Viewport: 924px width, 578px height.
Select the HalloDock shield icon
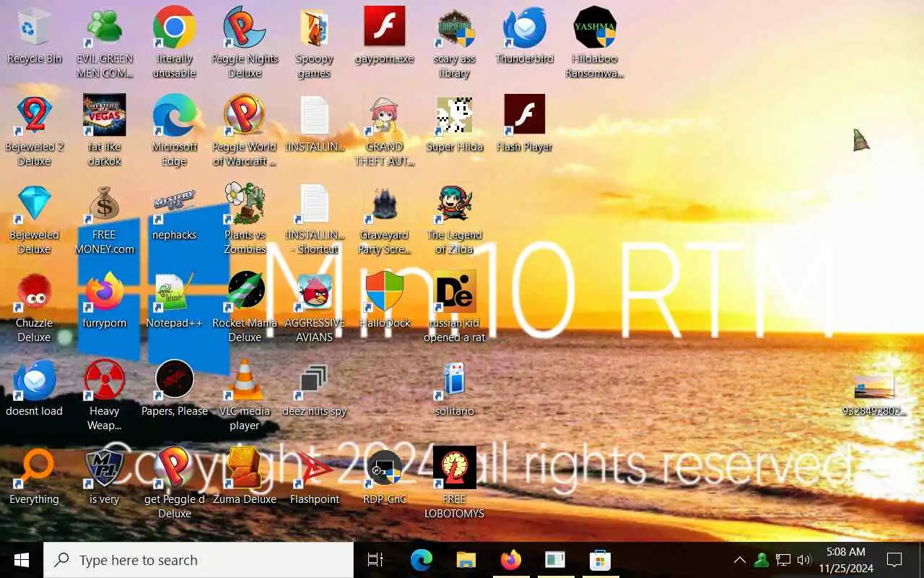pos(385,292)
